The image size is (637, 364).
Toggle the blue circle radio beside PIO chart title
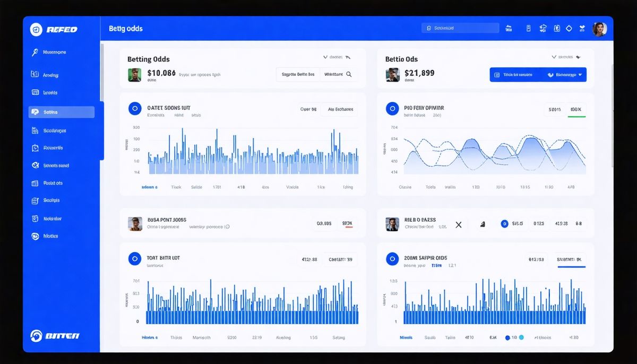(x=392, y=109)
